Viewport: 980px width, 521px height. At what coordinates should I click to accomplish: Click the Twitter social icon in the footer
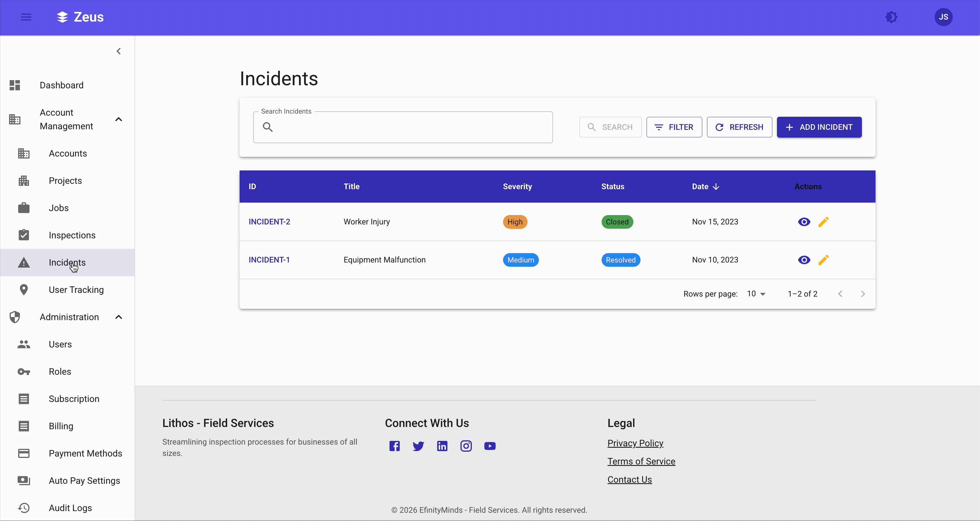[418, 446]
